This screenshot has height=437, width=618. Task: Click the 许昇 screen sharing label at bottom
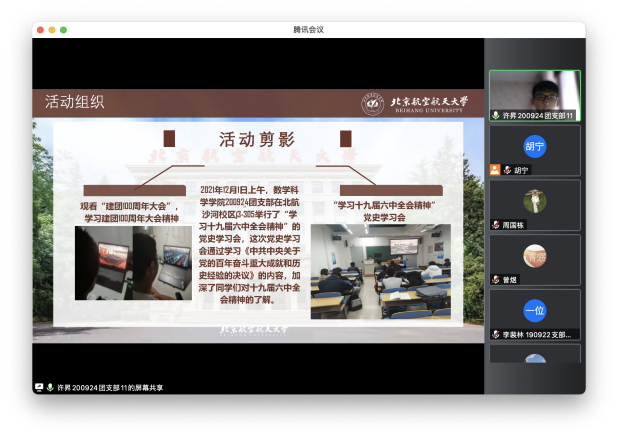tap(109, 387)
